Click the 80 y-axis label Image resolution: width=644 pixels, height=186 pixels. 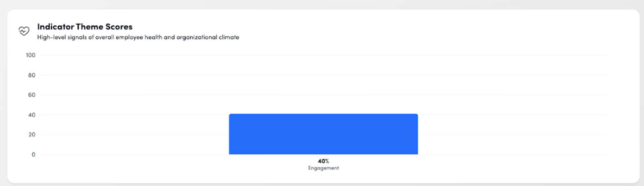tap(32, 75)
